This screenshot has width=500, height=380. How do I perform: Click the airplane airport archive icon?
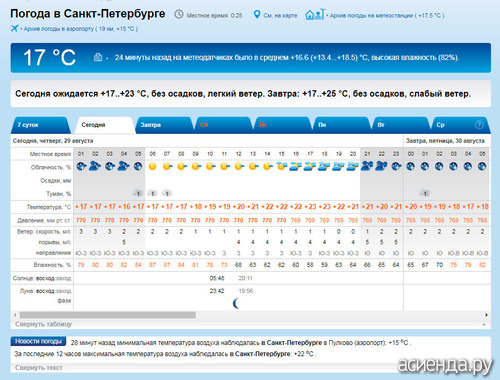14,28
